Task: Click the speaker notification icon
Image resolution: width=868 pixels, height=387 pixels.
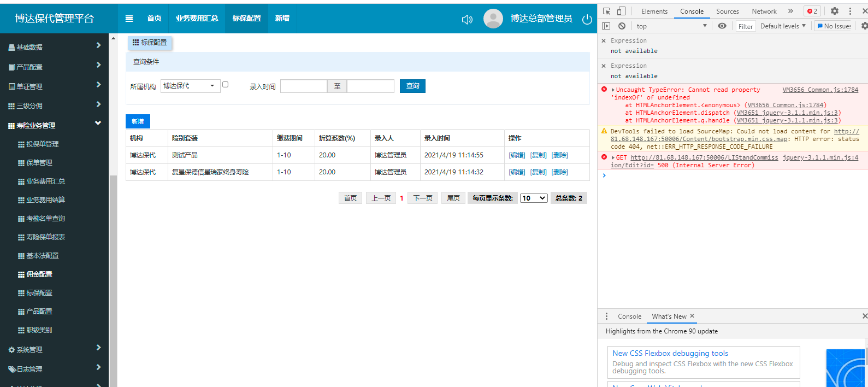Action: [467, 20]
